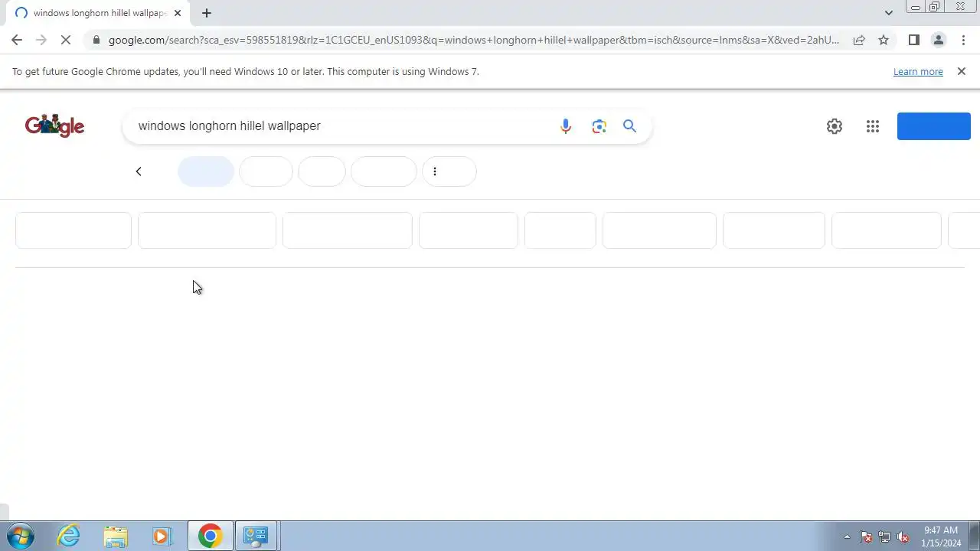This screenshot has width=980, height=551.
Task: Open Google quick settings gear
Action: click(835, 126)
